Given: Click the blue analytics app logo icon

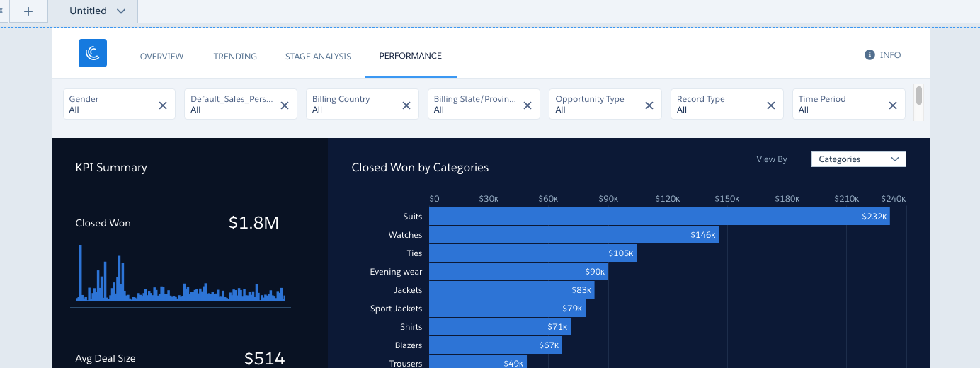Looking at the screenshot, I should 93,53.
